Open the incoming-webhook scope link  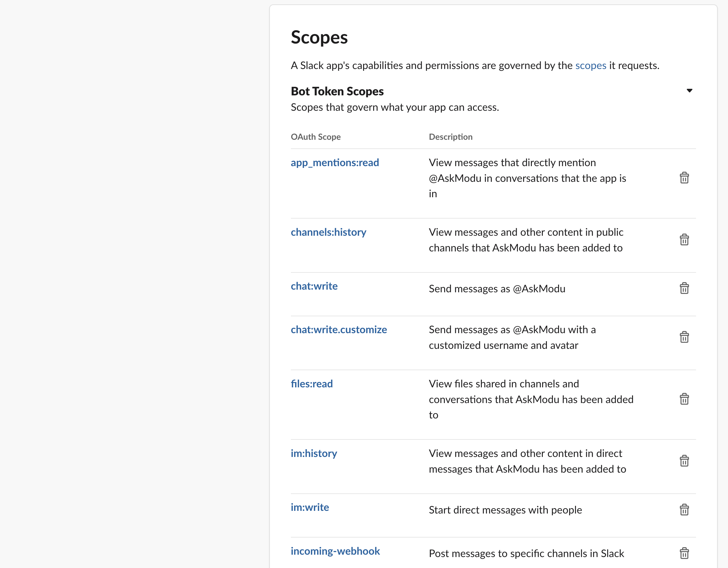tap(335, 551)
